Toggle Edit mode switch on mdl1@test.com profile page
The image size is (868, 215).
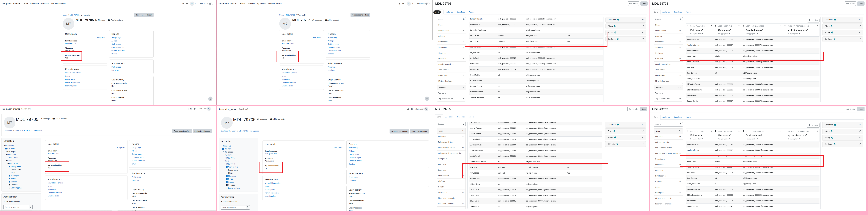tap(427, 4)
